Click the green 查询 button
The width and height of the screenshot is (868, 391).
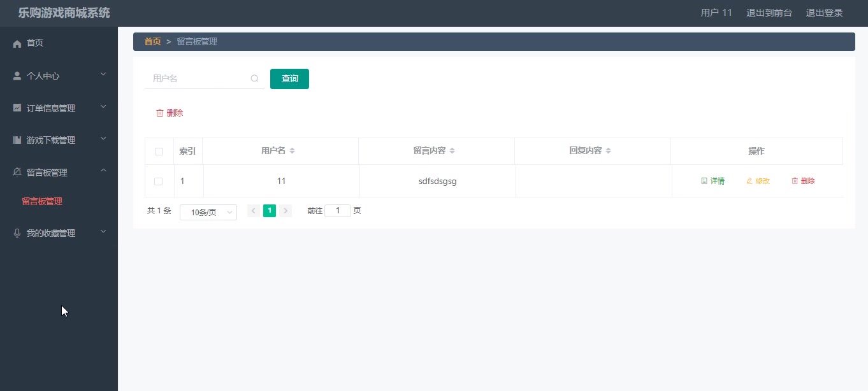coord(289,79)
